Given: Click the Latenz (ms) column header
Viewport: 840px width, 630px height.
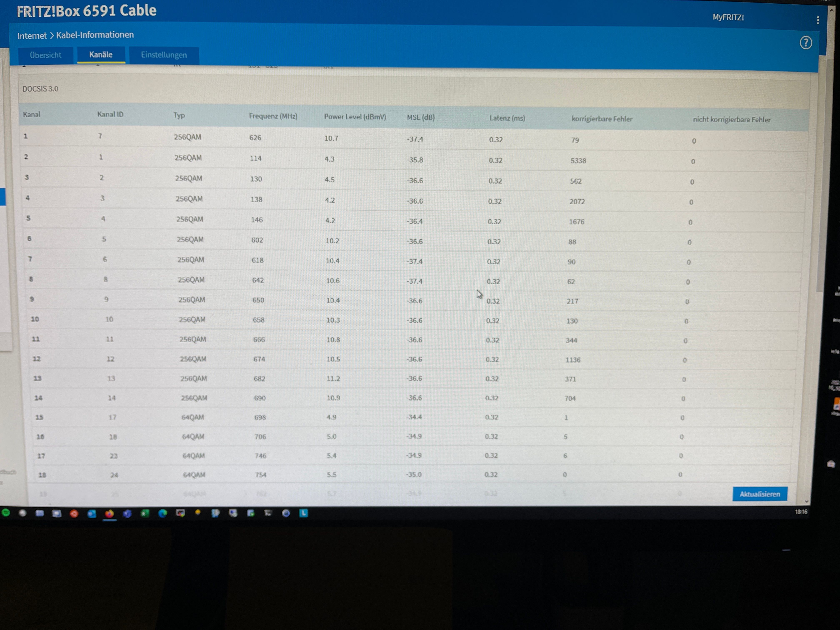Looking at the screenshot, I should (x=507, y=118).
